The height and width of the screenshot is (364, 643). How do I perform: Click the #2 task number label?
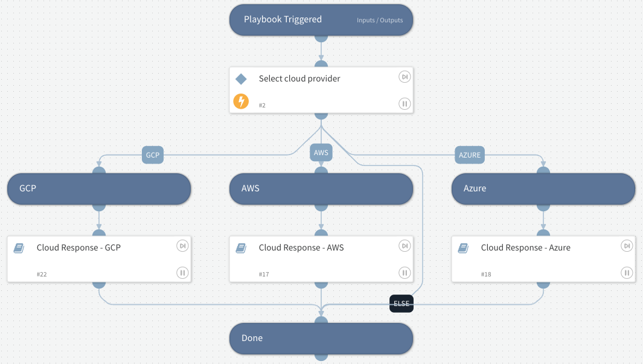tap(262, 106)
